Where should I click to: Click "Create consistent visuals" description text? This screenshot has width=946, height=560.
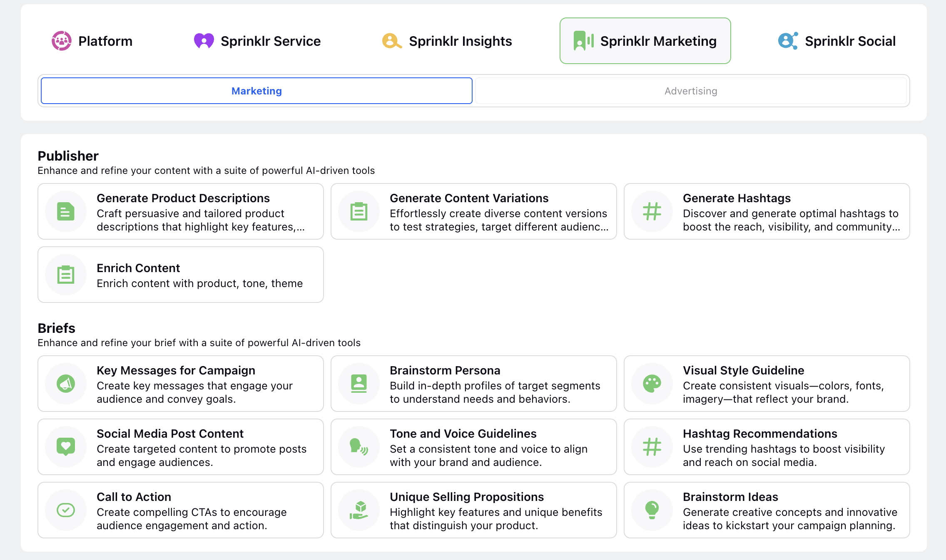click(783, 392)
